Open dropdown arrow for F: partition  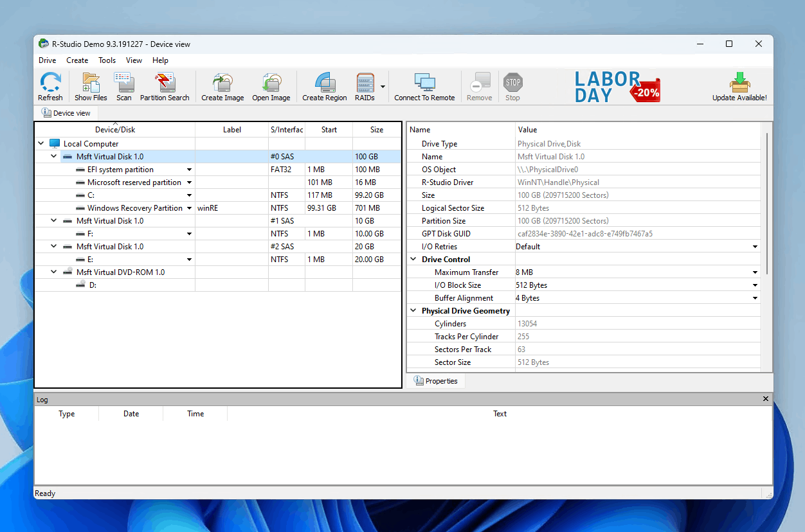(x=190, y=234)
